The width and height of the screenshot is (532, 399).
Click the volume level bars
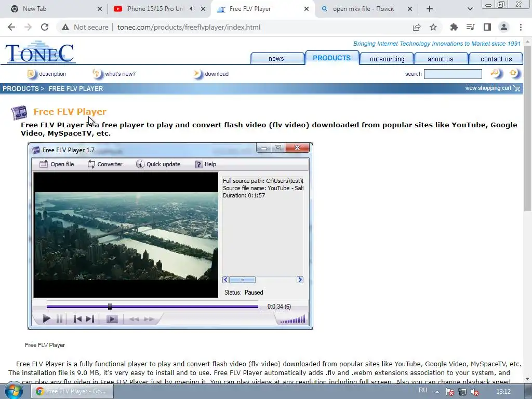(x=292, y=320)
